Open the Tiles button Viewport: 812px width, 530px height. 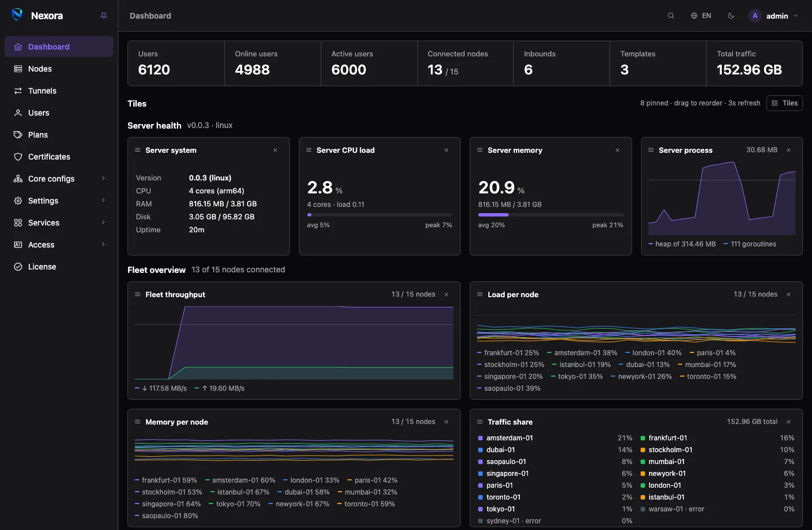(784, 103)
